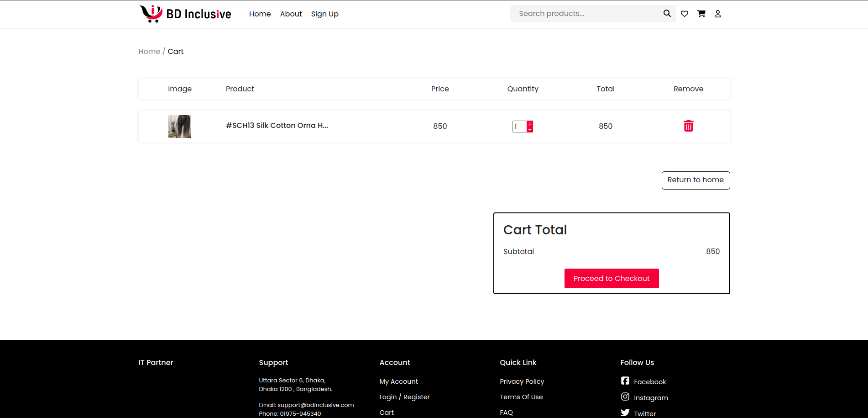Open Sign Up from the navigation bar
868x418 pixels.
coord(325,14)
